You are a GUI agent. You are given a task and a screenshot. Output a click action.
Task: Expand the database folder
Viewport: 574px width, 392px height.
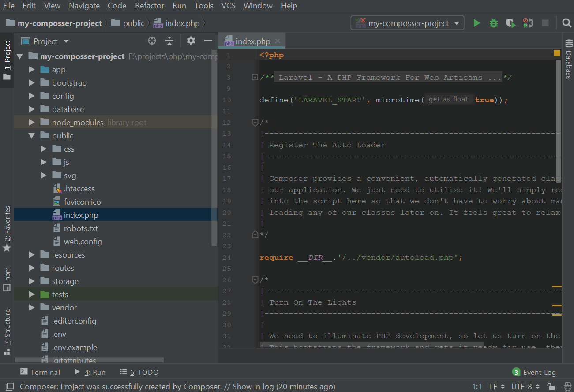point(31,109)
